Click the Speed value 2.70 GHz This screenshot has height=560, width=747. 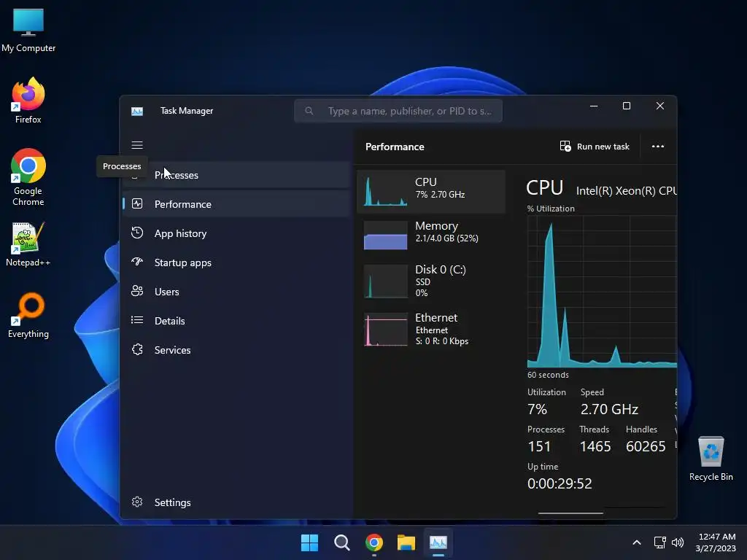point(609,409)
